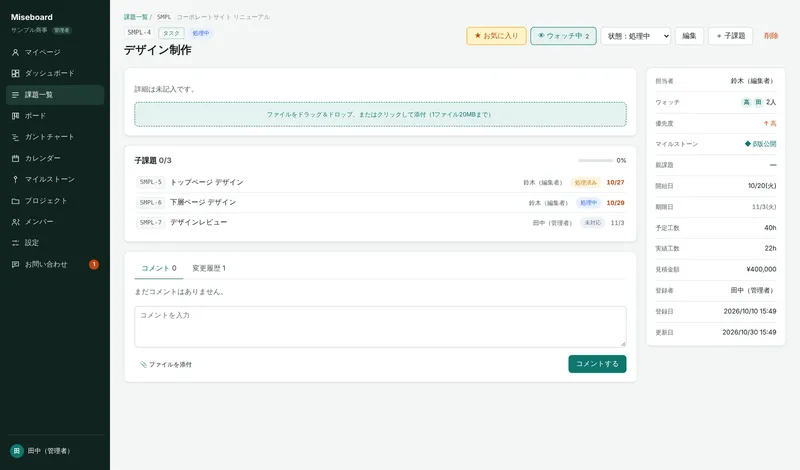Click the 実績工数 22h value
This screenshot has height=470, width=800.
770,248
